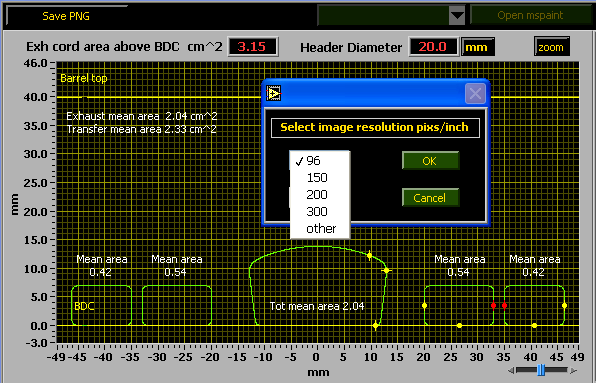The image size is (596, 383).
Task: Open the mm units selector
Action: [477, 47]
